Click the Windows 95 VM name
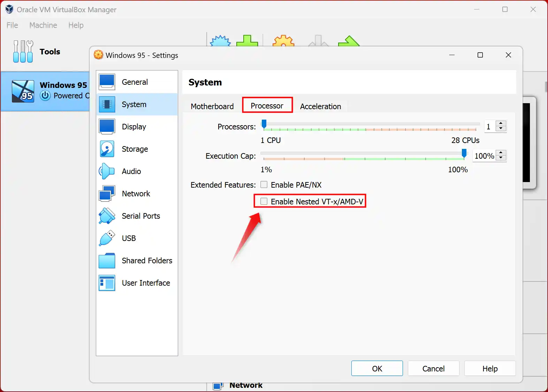 click(x=63, y=85)
